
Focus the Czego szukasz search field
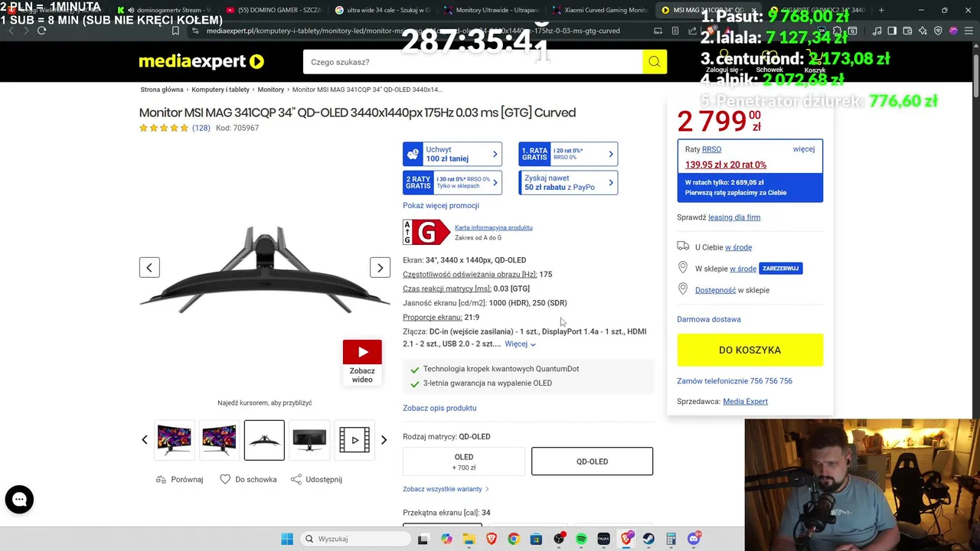472,62
